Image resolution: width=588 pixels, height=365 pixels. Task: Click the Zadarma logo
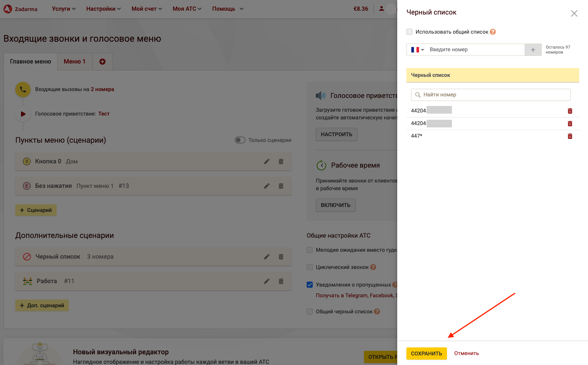coord(20,9)
